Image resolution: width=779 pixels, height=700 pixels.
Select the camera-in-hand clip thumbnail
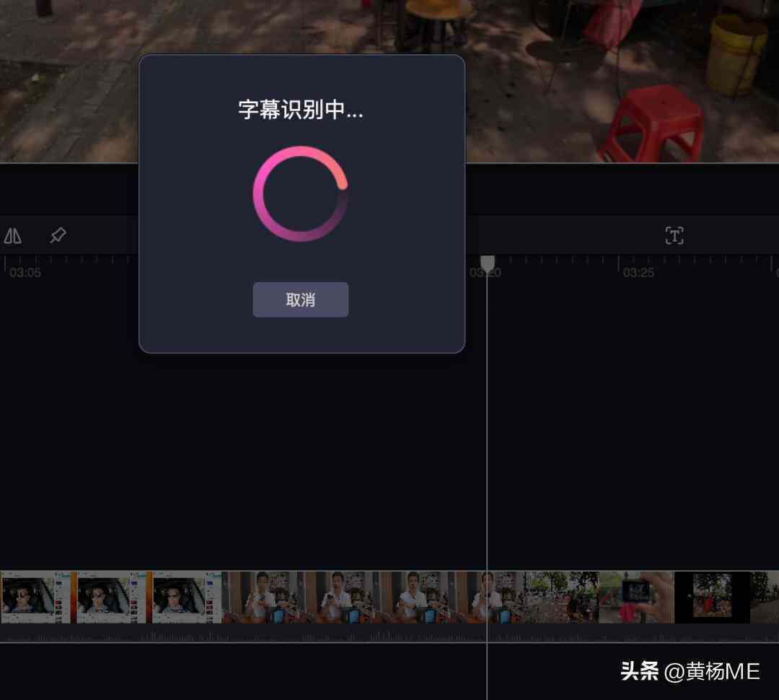point(636,597)
